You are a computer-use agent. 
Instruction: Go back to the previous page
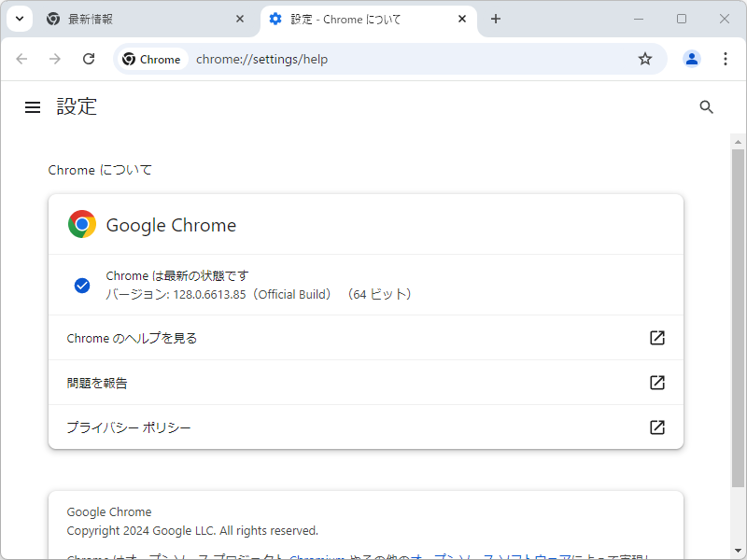tap(21, 58)
